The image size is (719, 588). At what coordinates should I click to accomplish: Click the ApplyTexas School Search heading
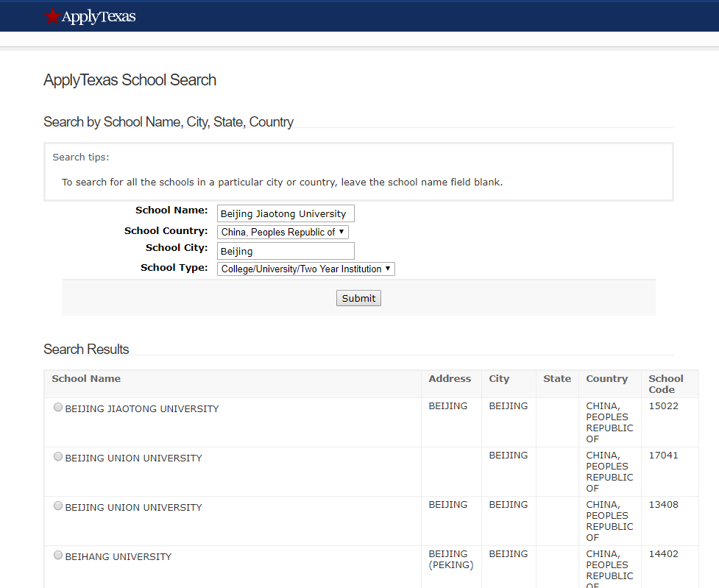[130, 79]
